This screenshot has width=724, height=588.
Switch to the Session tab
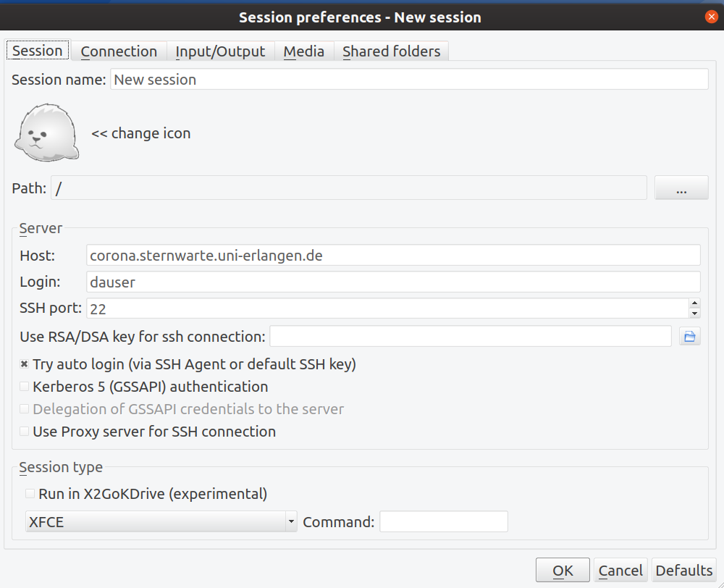click(38, 51)
